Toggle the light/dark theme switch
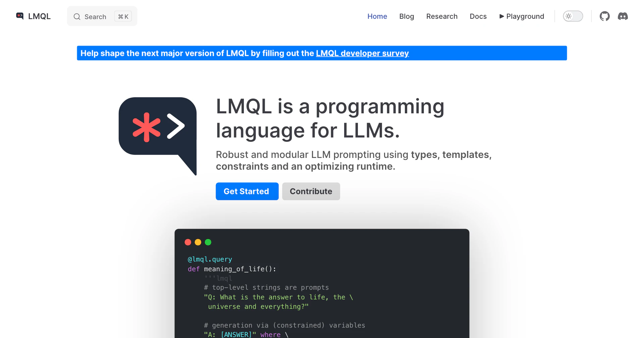 tap(573, 16)
